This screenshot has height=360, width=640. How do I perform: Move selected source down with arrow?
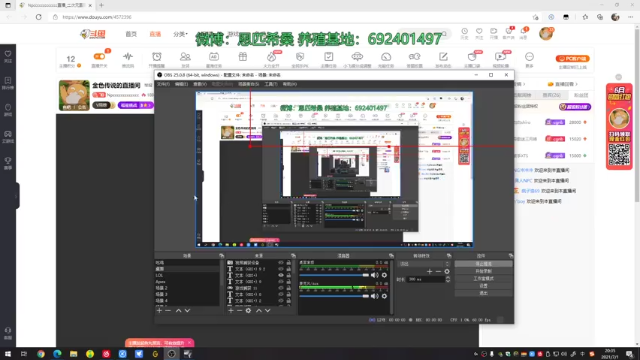pyautogui.click(x=268, y=311)
